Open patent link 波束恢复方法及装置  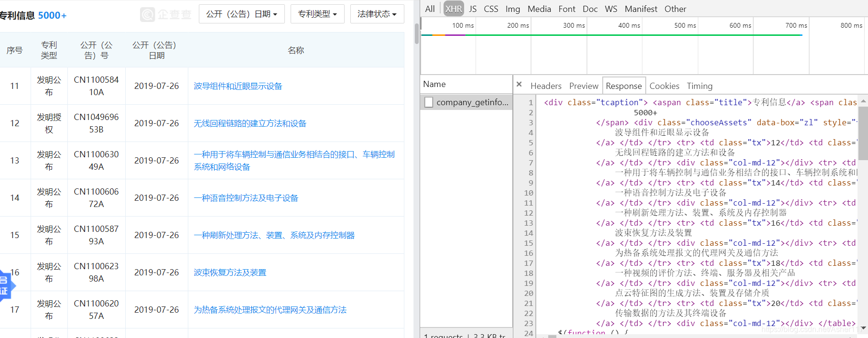(230, 273)
